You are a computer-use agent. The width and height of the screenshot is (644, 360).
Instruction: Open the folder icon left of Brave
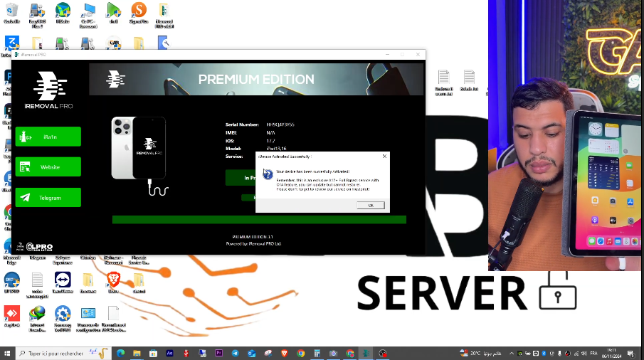(88, 283)
